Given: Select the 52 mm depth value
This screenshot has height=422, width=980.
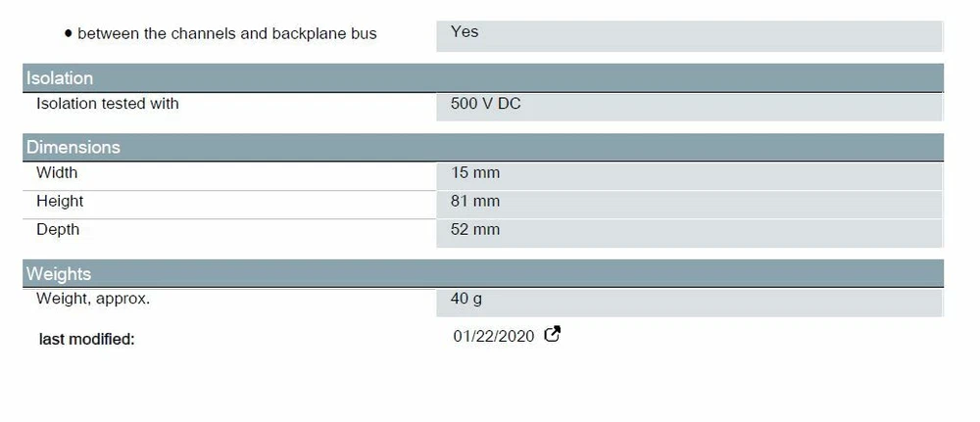Looking at the screenshot, I should point(475,230).
